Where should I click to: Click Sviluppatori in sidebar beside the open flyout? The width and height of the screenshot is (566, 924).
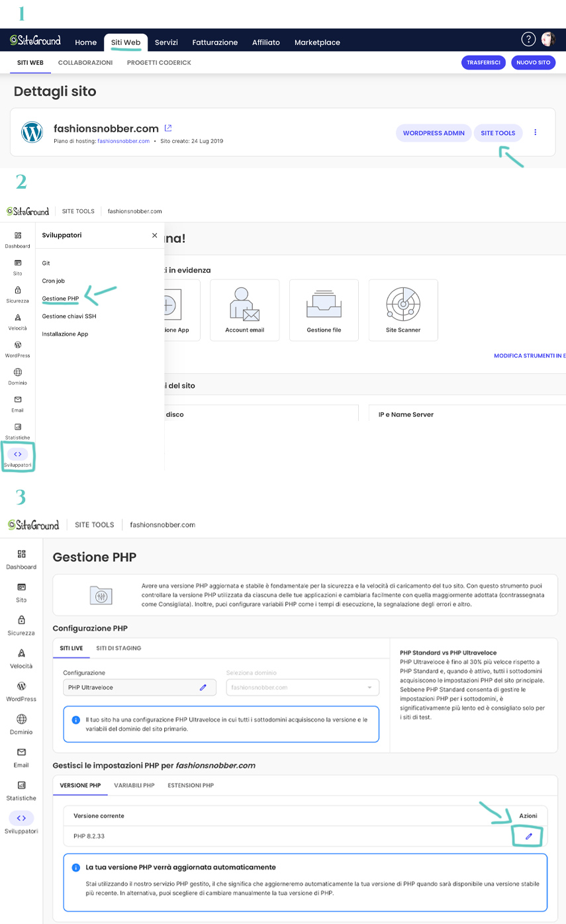[x=18, y=458]
